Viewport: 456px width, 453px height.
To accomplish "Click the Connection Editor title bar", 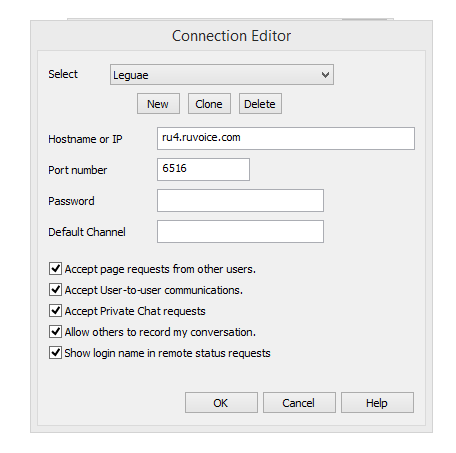I will click(231, 36).
